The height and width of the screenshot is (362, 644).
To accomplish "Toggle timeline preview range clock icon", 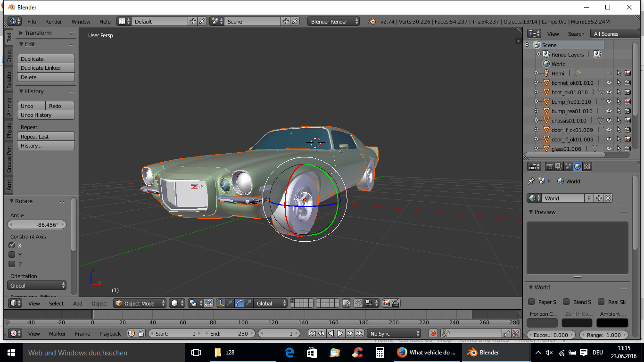I will 132,333.
